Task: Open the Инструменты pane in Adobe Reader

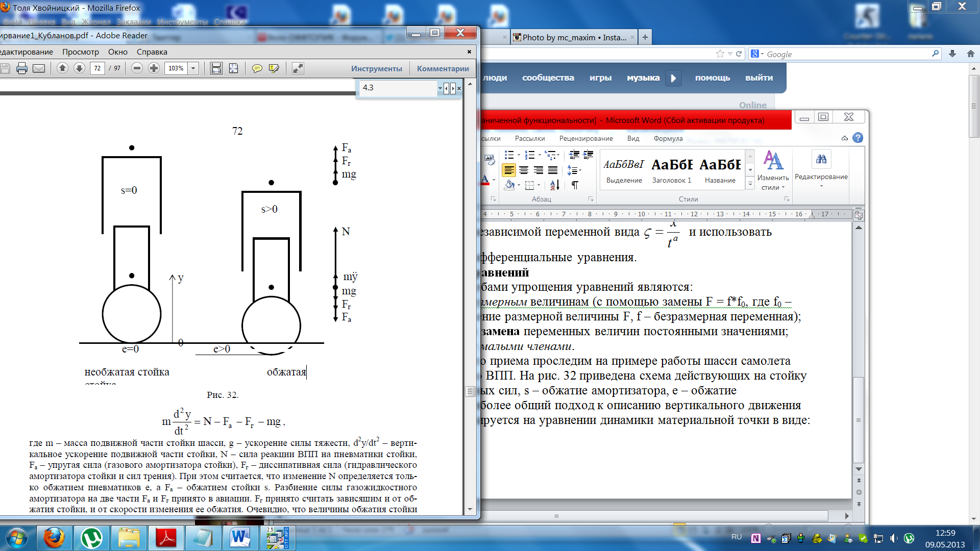Action: click(377, 69)
